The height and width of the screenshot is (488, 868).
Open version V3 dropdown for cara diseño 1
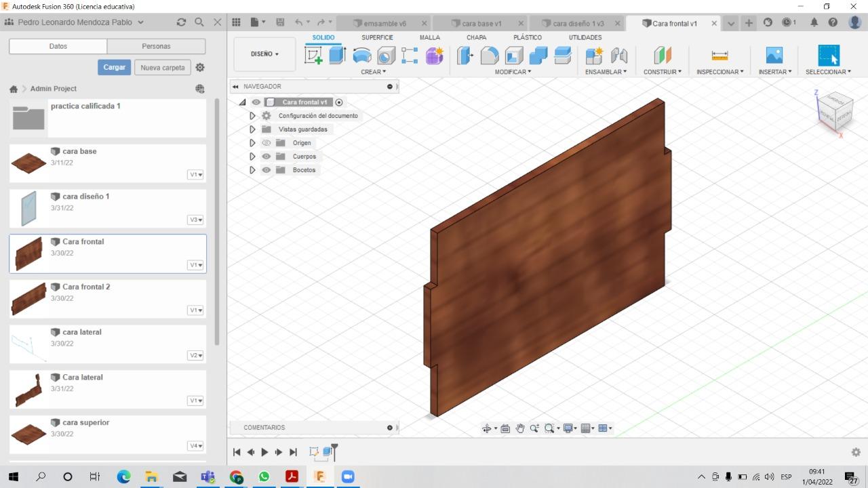(196, 220)
